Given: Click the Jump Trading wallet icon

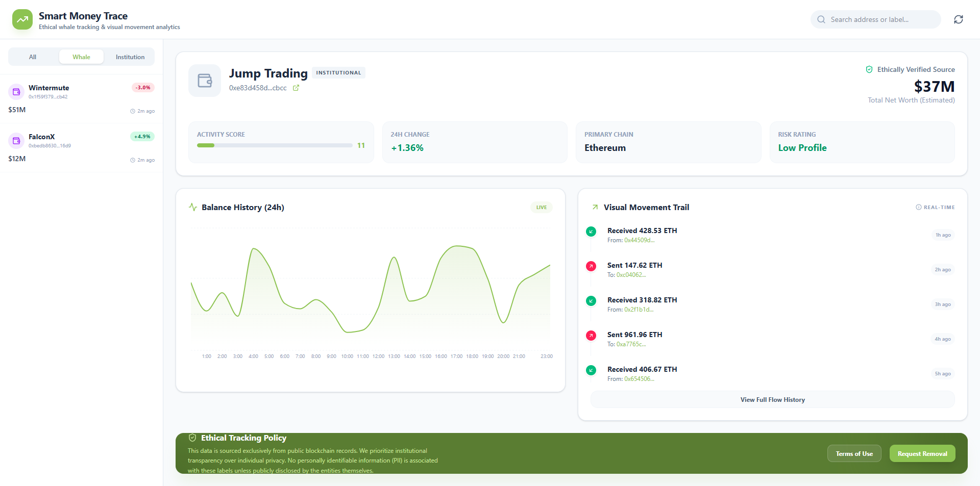Looking at the screenshot, I should tap(205, 81).
